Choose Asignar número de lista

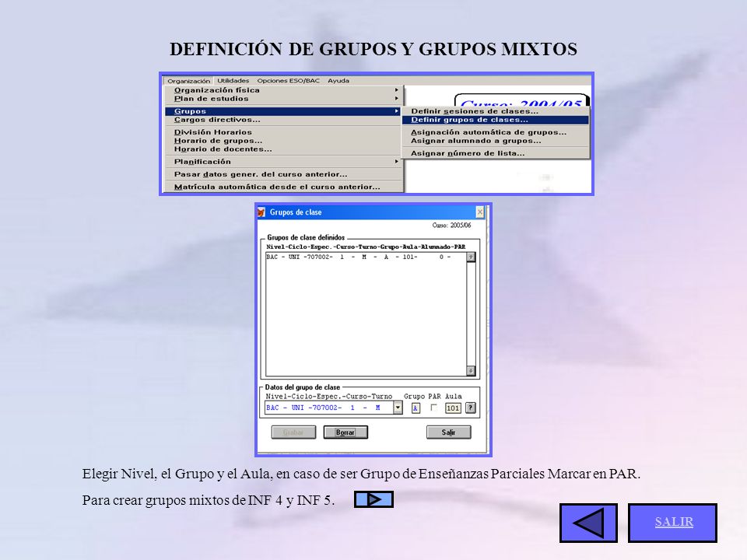496,153
